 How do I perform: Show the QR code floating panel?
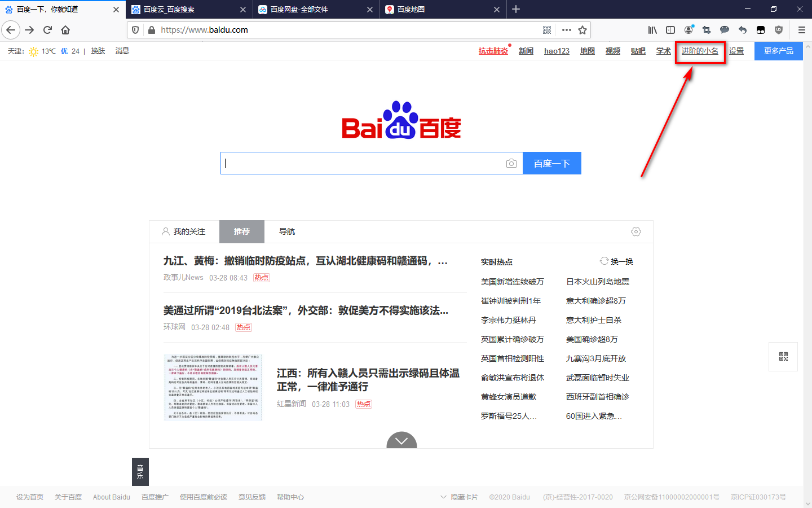(783, 357)
